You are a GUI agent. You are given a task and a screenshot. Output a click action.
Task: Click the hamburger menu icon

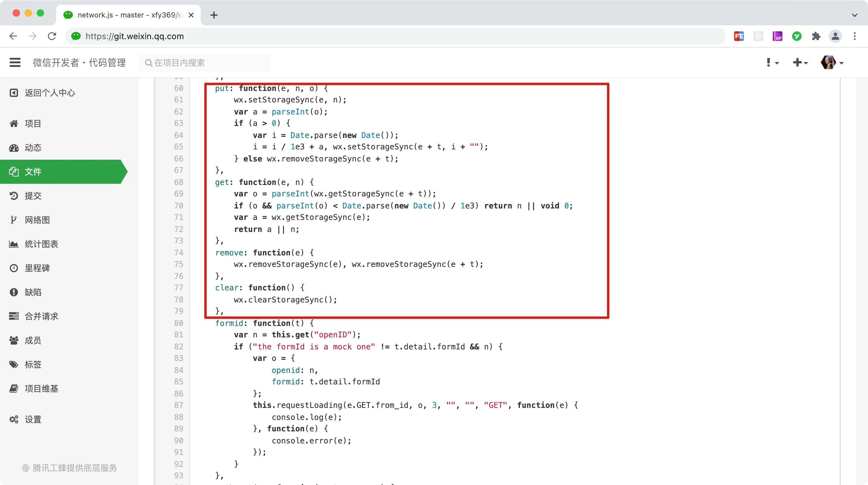tap(15, 62)
